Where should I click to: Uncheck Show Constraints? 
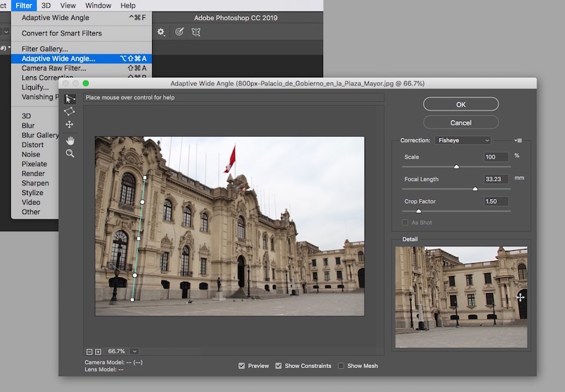[x=279, y=366]
